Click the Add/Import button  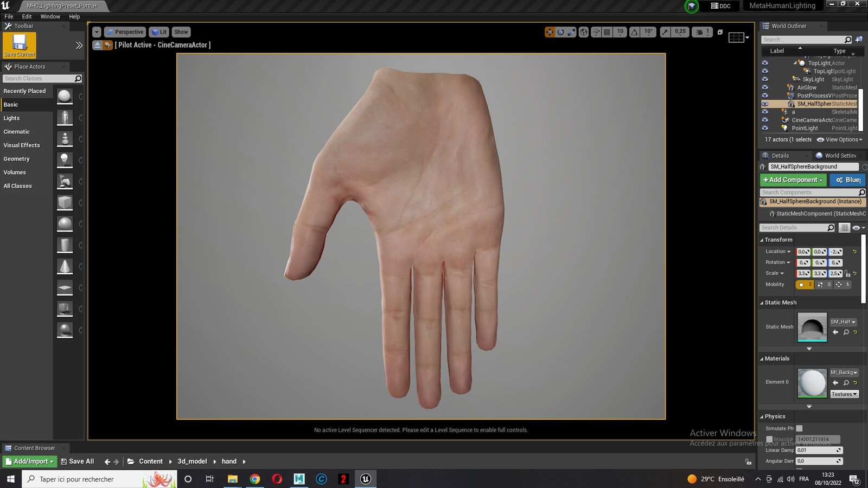pos(30,461)
